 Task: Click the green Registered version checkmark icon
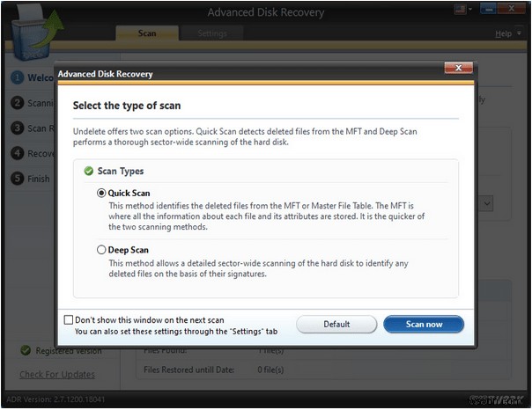coord(26,351)
